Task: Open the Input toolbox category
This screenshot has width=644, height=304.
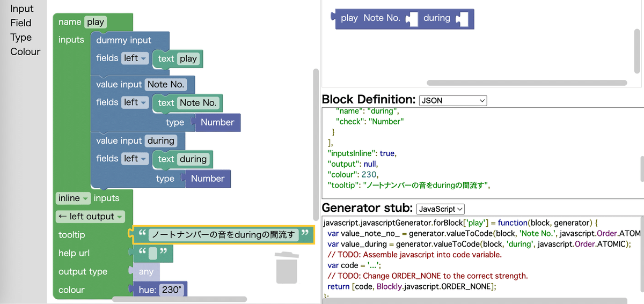Action: [x=22, y=9]
